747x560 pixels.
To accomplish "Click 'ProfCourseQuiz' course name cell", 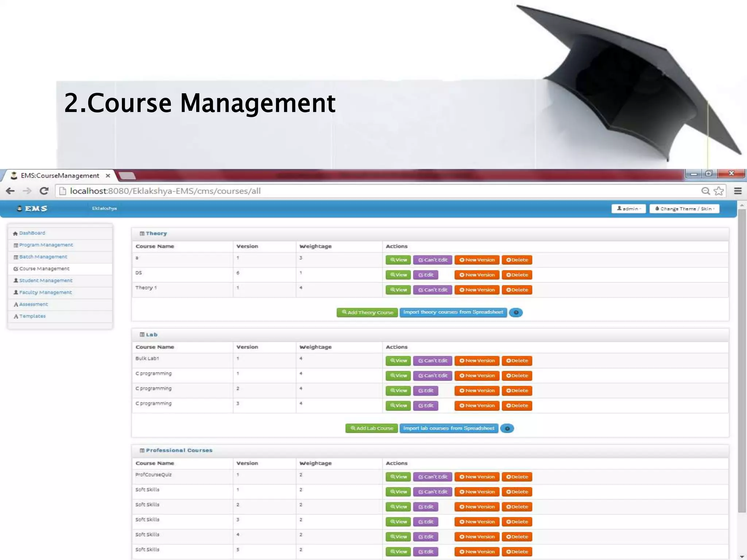I will point(182,477).
